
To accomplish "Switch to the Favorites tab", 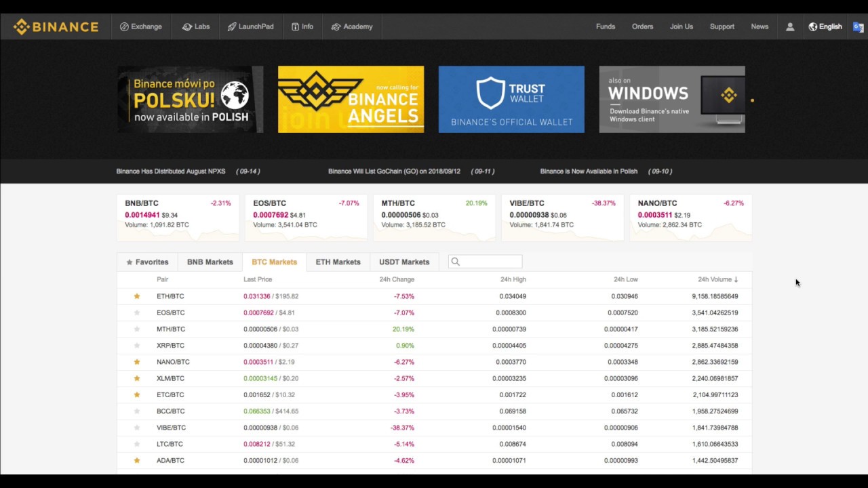I will (x=147, y=262).
